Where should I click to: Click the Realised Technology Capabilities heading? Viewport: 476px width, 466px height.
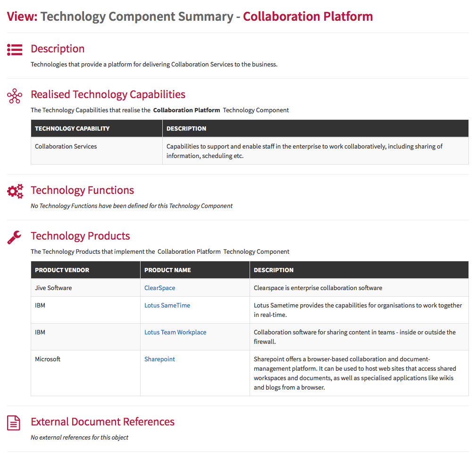108,94
